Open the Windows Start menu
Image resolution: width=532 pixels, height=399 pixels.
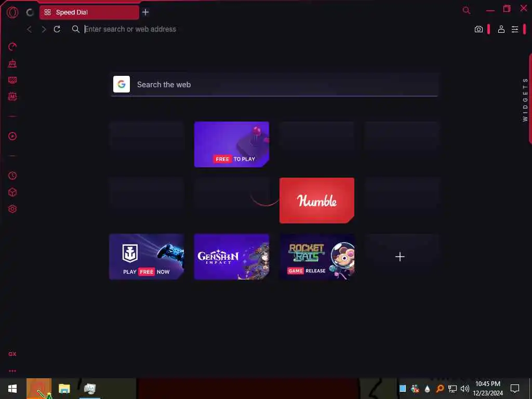point(12,389)
